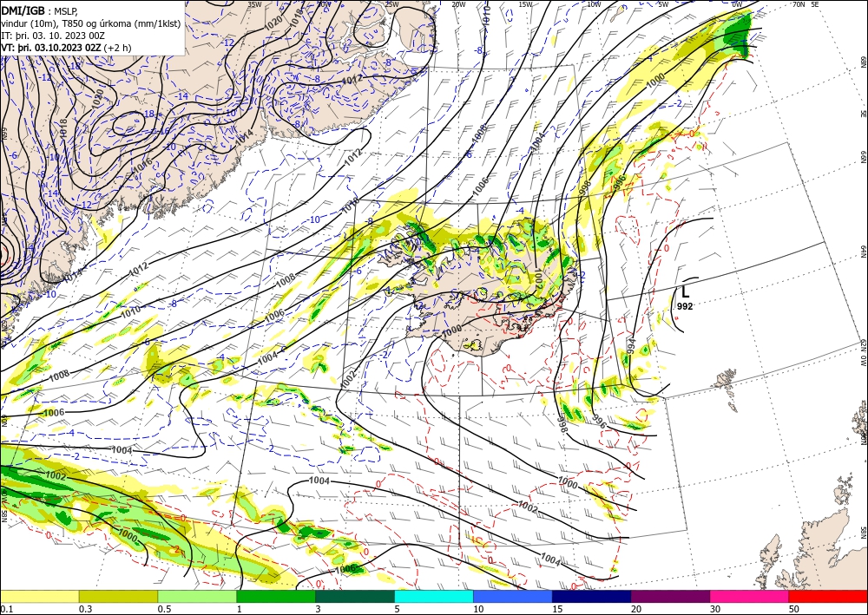Click the '5W' longitude label
The width and height of the screenshot is (868, 615).
(663, 4)
